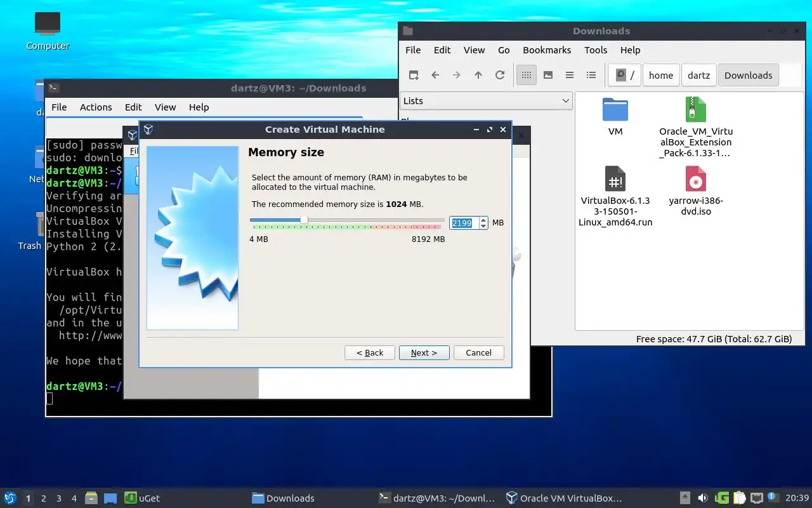This screenshot has height=508, width=812.
Task: Go forward in Downloads file manager
Action: click(457, 75)
